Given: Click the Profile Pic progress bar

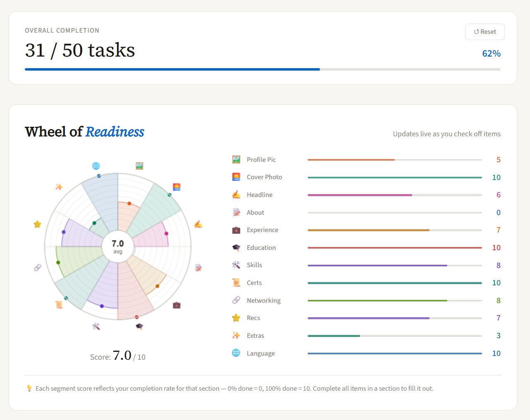Looking at the screenshot, I should [395, 160].
